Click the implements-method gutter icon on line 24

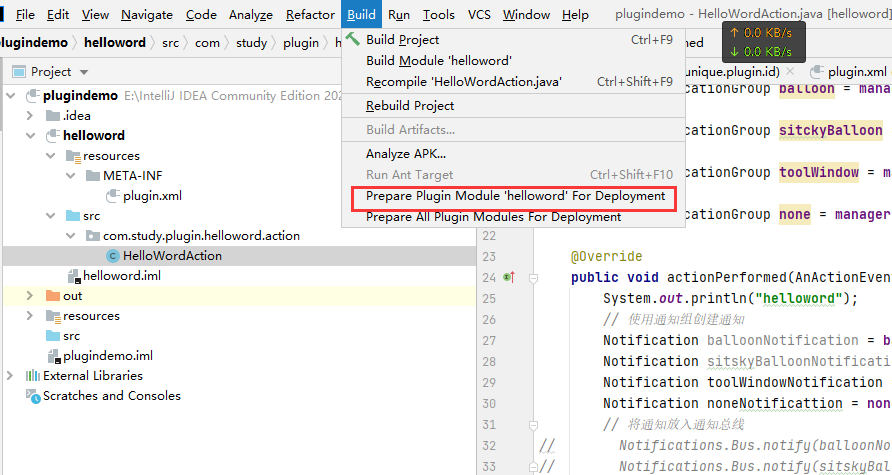coord(509,278)
